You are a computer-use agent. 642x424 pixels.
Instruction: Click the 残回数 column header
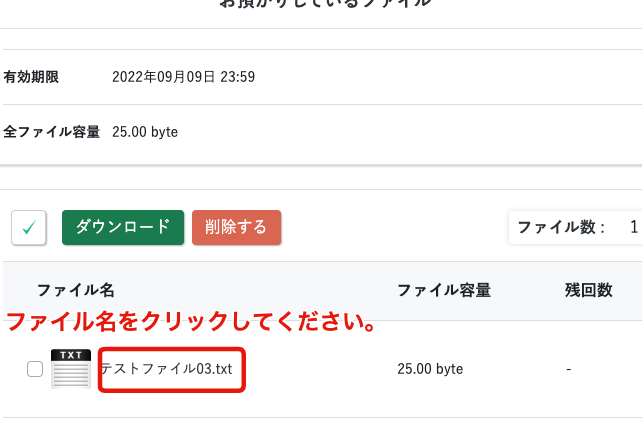[x=588, y=291]
